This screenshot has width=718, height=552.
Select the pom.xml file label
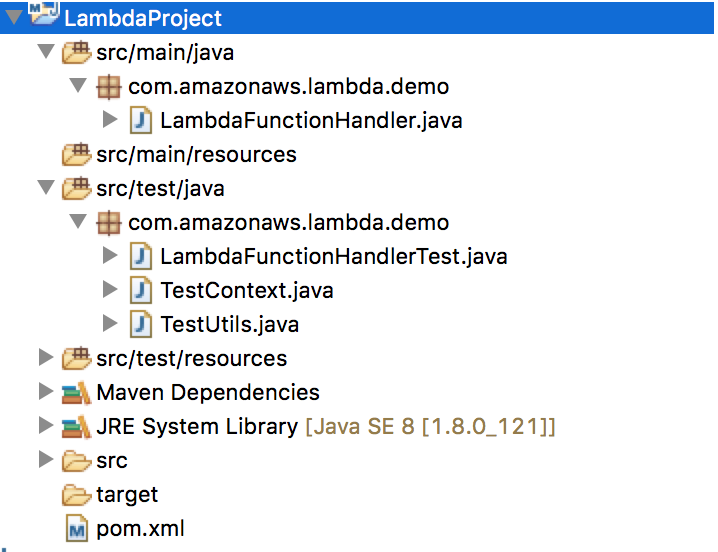tap(140, 529)
